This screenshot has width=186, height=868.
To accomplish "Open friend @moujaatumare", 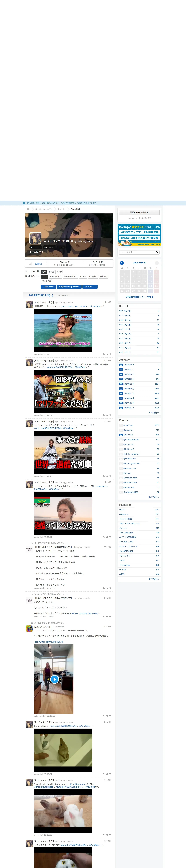I will (x=131, y=440).
